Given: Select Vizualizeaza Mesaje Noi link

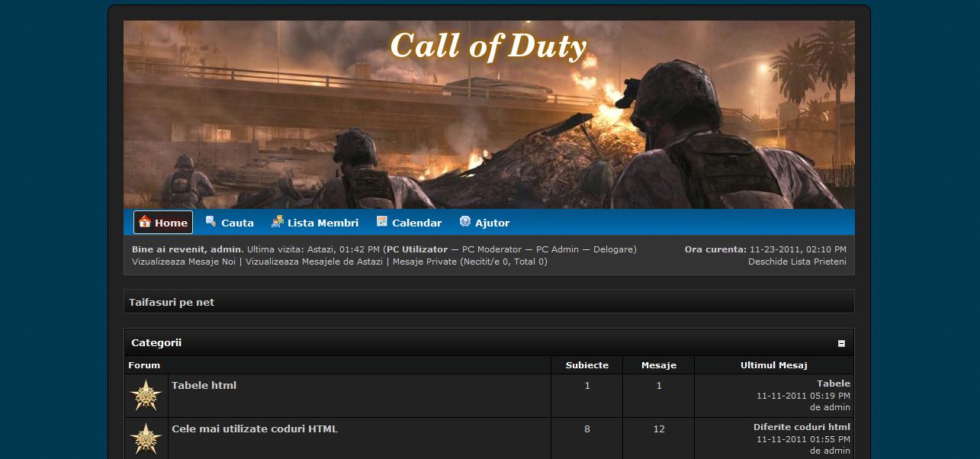Looking at the screenshot, I should [184, 262].
